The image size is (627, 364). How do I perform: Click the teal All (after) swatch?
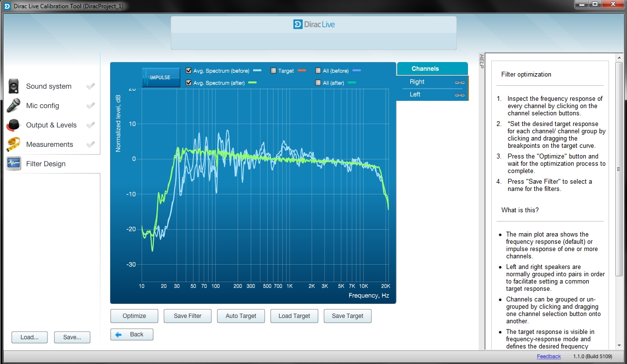352,83
